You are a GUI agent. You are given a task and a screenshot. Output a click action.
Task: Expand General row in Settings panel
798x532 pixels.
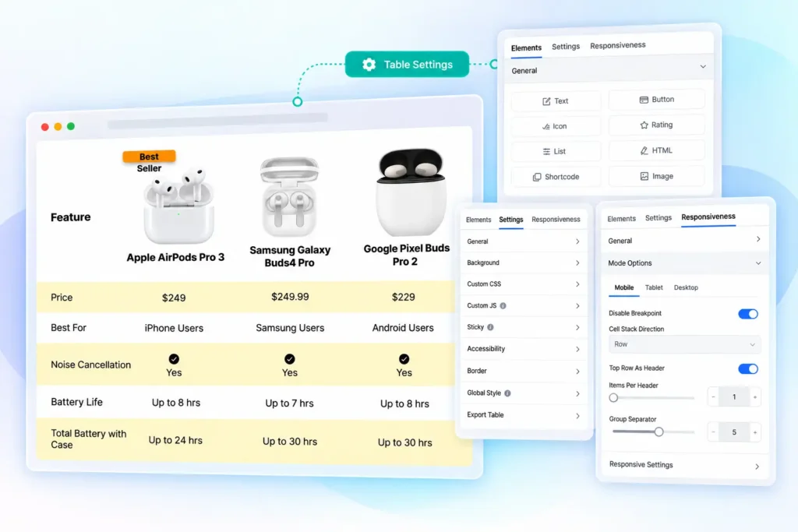[523, 241]
